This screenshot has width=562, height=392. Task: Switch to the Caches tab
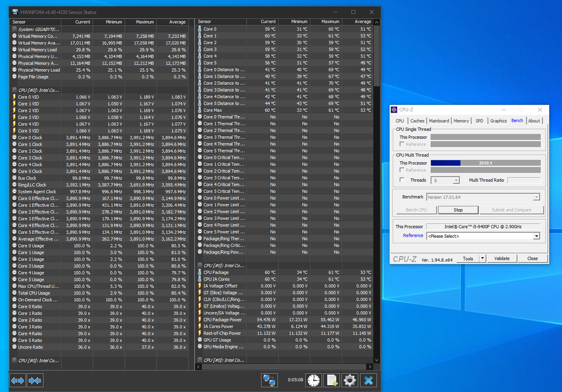(x=417, y=121)
